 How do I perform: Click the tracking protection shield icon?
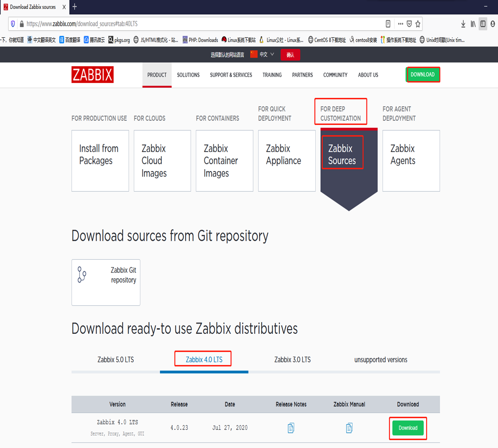13,24
